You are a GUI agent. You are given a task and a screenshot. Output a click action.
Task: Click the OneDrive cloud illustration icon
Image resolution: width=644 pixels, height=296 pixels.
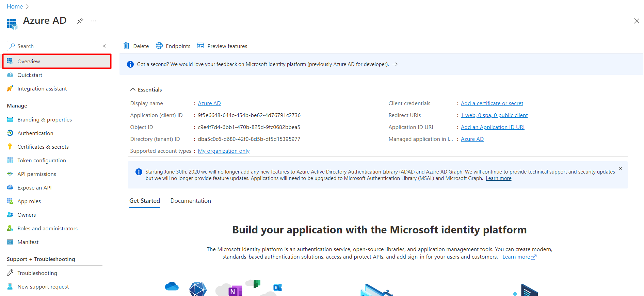(172, 286)
